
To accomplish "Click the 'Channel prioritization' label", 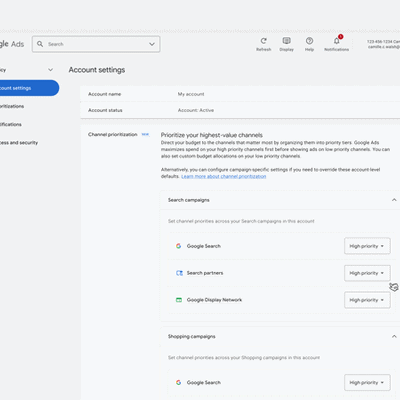I will point(113,134).
